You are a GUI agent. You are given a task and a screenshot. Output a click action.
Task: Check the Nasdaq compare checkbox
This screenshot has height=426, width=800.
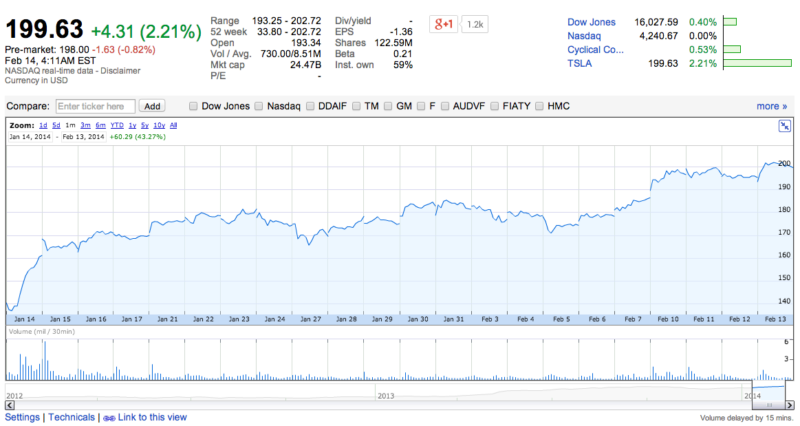259,106
